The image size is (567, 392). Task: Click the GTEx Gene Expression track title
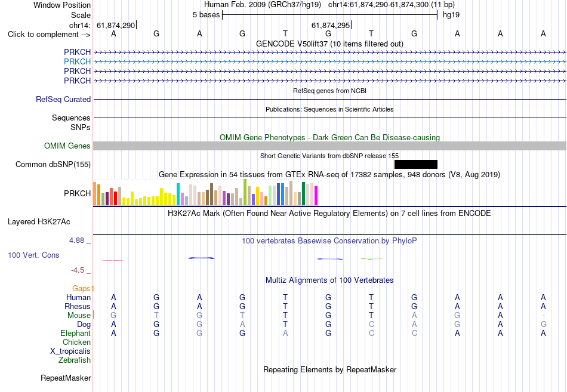(329, 175)
